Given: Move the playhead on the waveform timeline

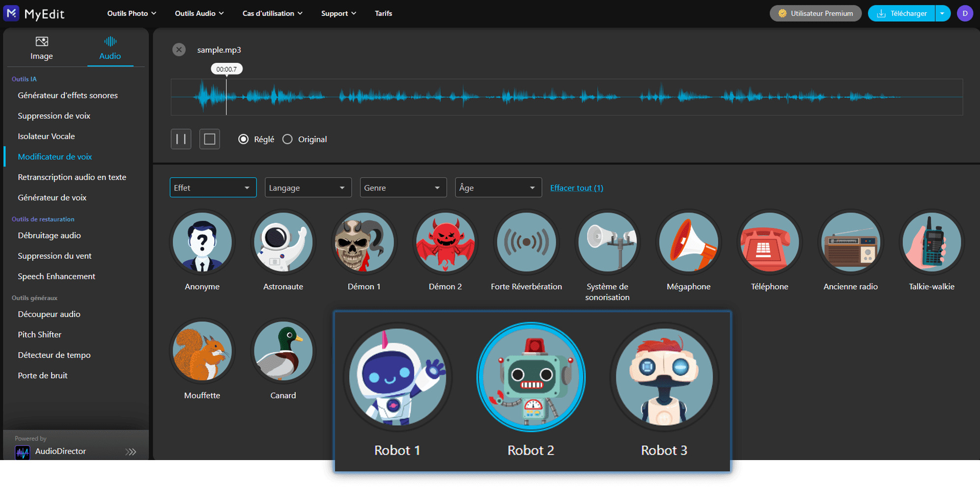Looking at the screenshot, I should [x=491, y=97].
